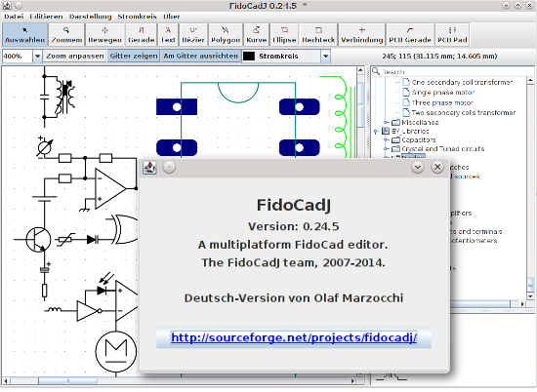
Task: Roll up the about dialog with its chevron button
Action: coord(418,168)
